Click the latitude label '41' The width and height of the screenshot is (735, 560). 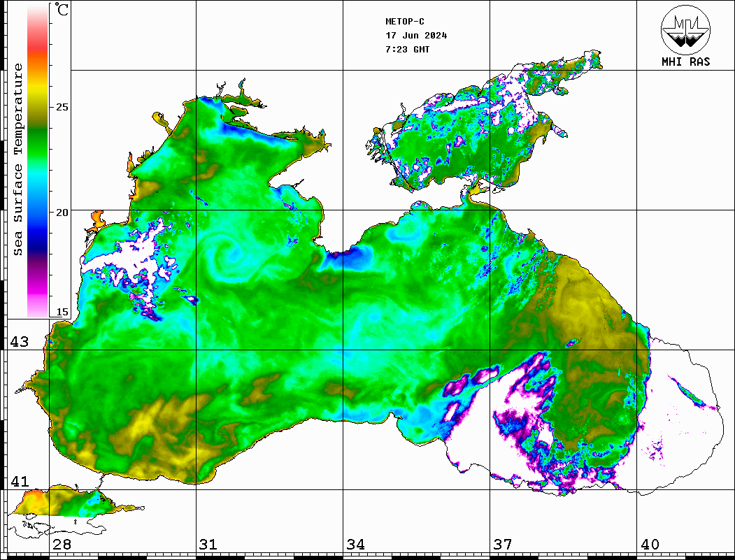pos(19,481)
